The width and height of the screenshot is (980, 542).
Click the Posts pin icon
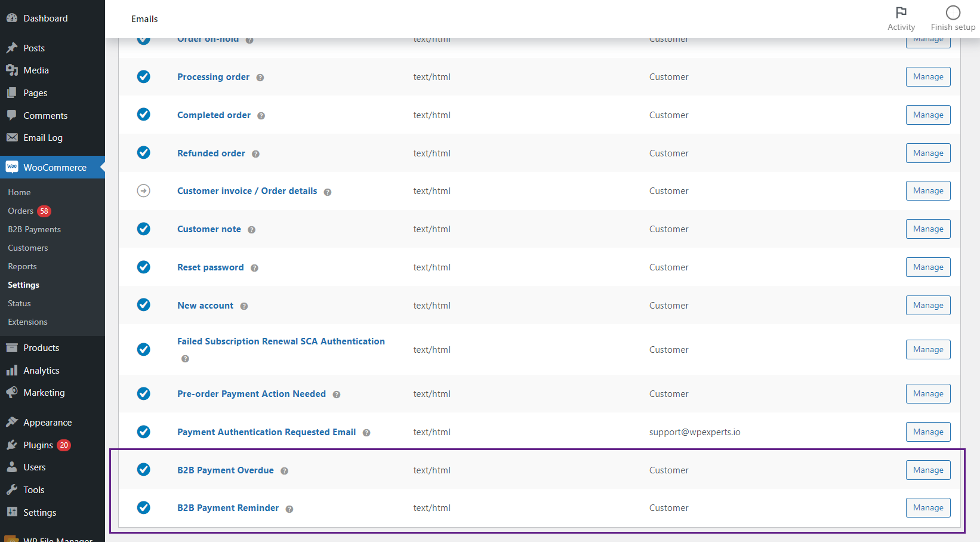[12, 48]
